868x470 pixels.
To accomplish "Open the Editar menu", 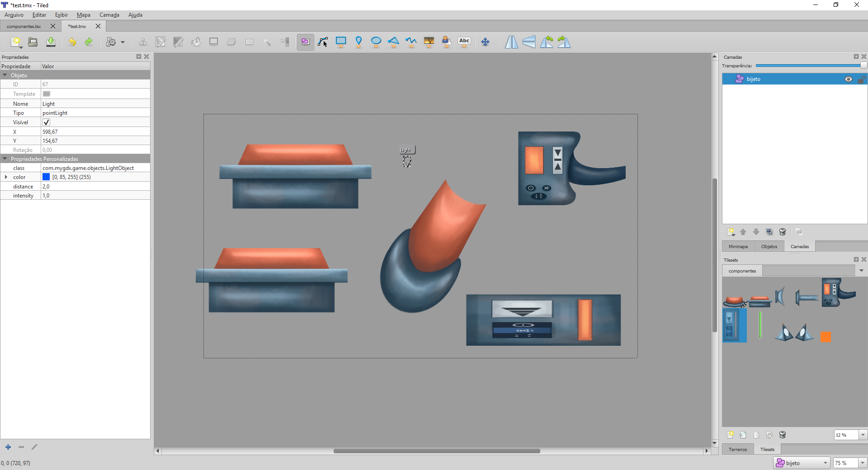I will tap(39, 15).
